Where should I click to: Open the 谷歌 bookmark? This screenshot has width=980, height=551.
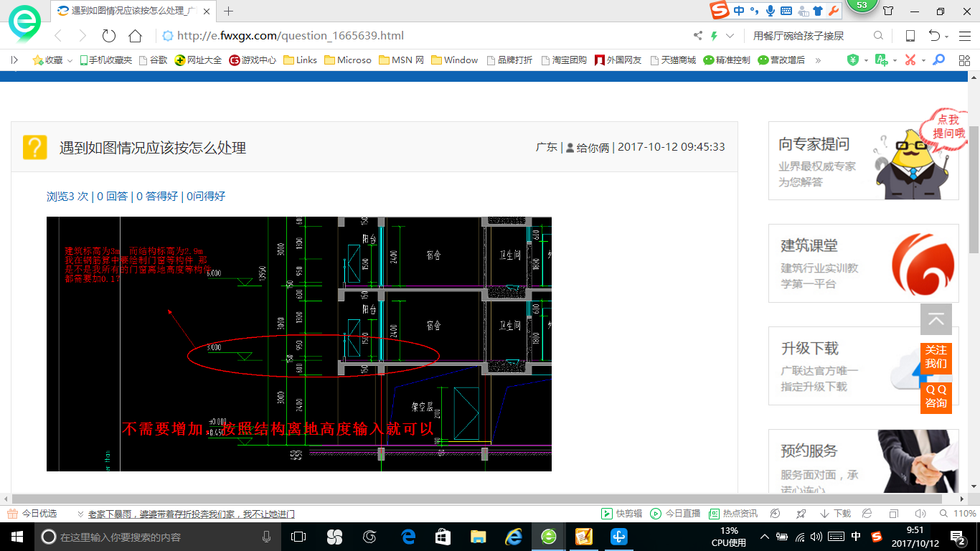coord(153,60)
